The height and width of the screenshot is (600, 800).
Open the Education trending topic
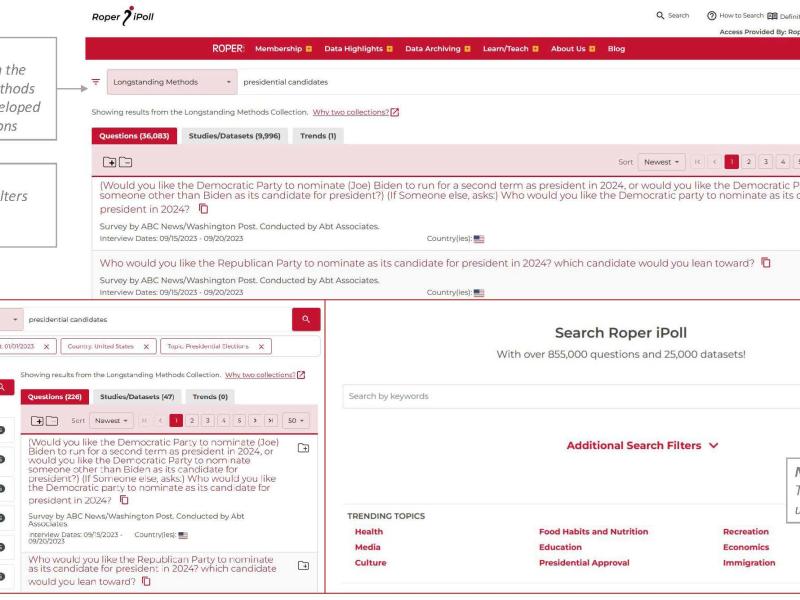tap(560, 547)
